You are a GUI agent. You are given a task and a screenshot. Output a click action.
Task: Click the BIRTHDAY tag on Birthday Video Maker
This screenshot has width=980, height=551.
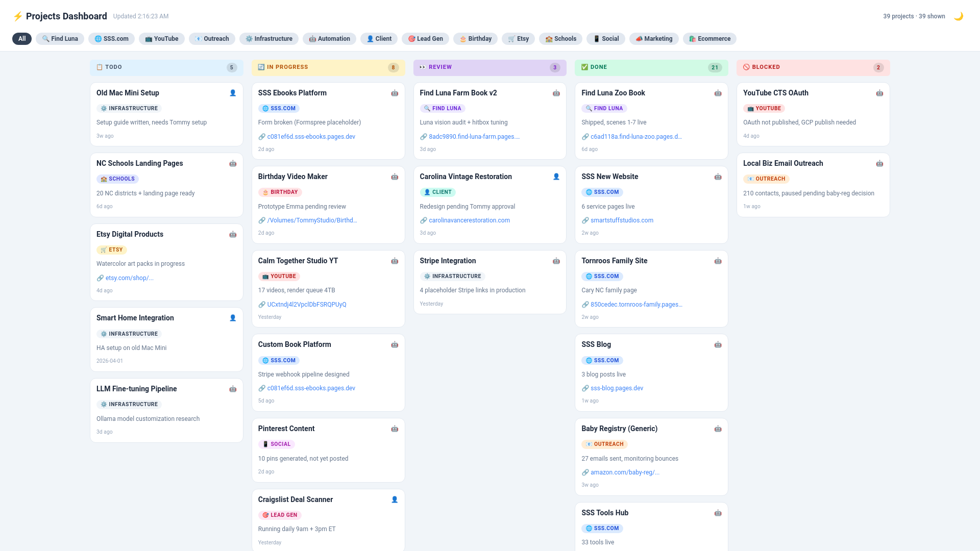(280, 192)
